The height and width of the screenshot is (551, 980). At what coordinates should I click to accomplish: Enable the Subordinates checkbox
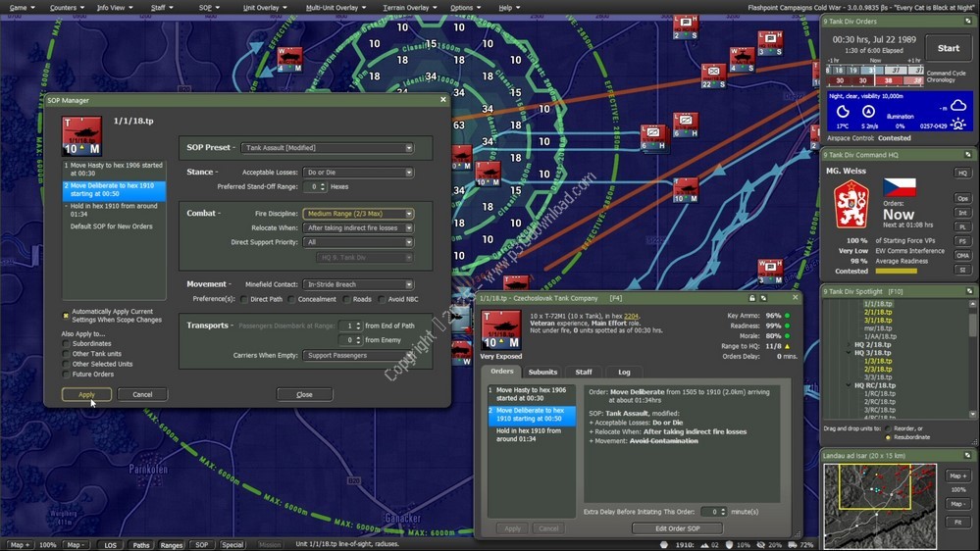[67, 344]
